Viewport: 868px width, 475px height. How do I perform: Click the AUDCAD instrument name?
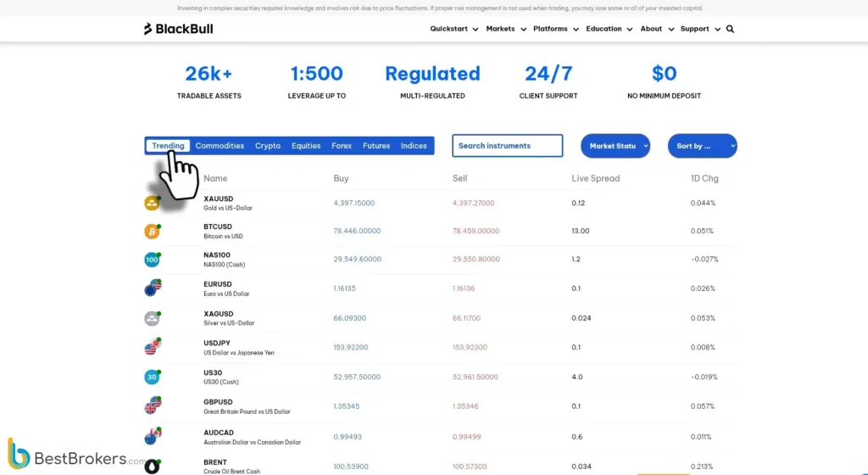pos(219,433)
